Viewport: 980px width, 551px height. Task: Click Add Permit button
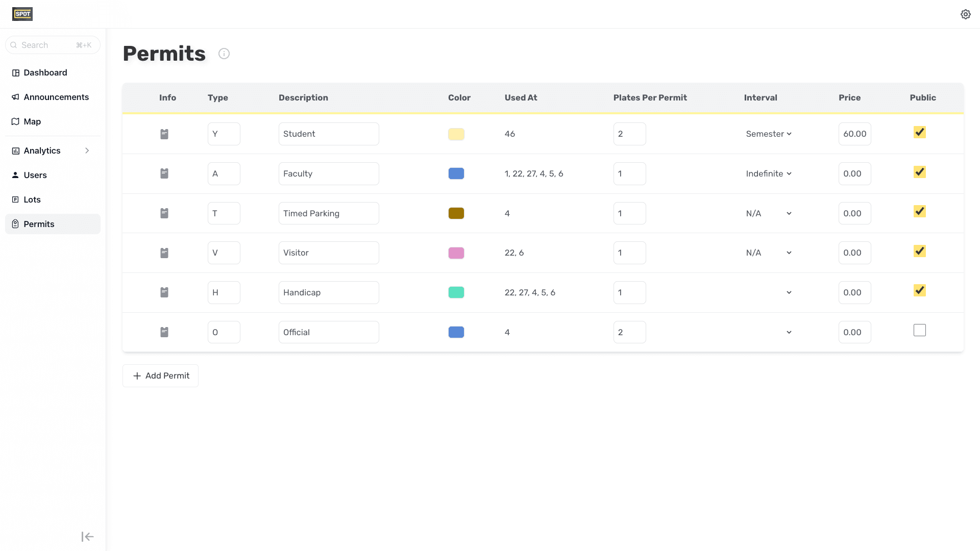(160, 376)
